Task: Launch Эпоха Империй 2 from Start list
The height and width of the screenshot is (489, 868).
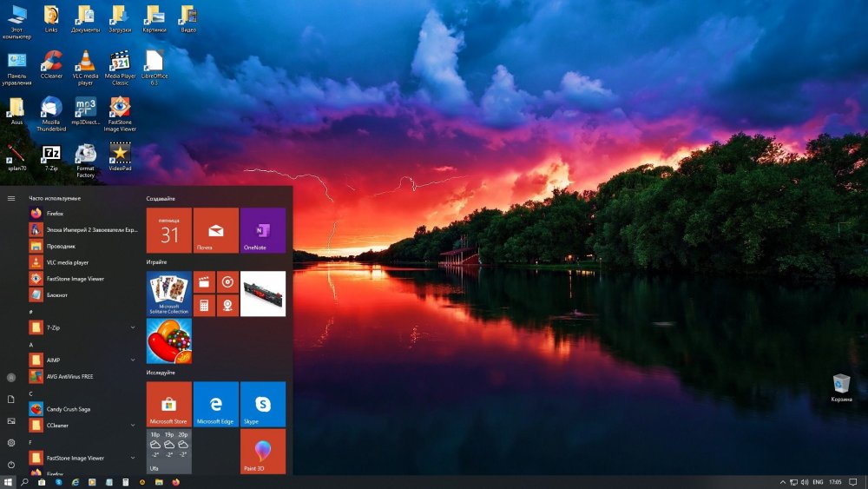Action: click(83, 229)
